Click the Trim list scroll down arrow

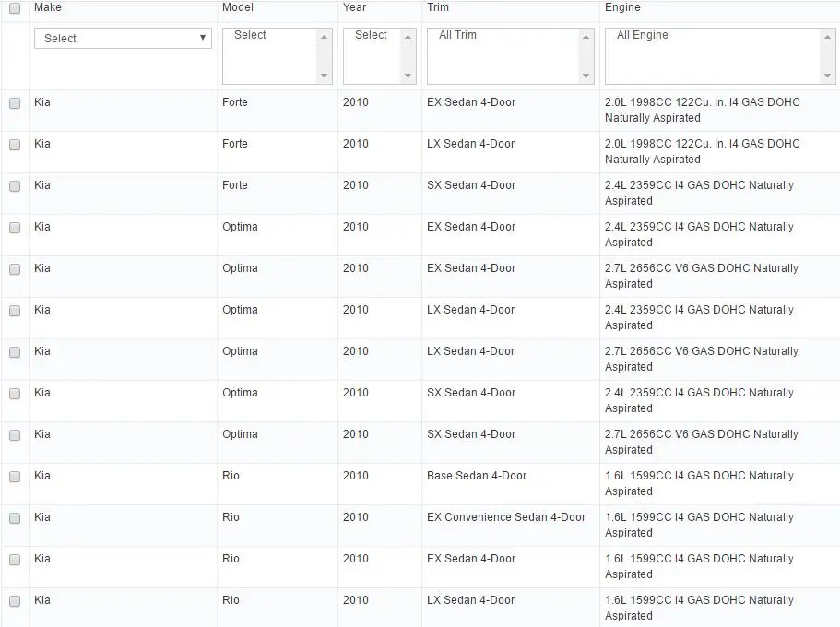(586, 76)
